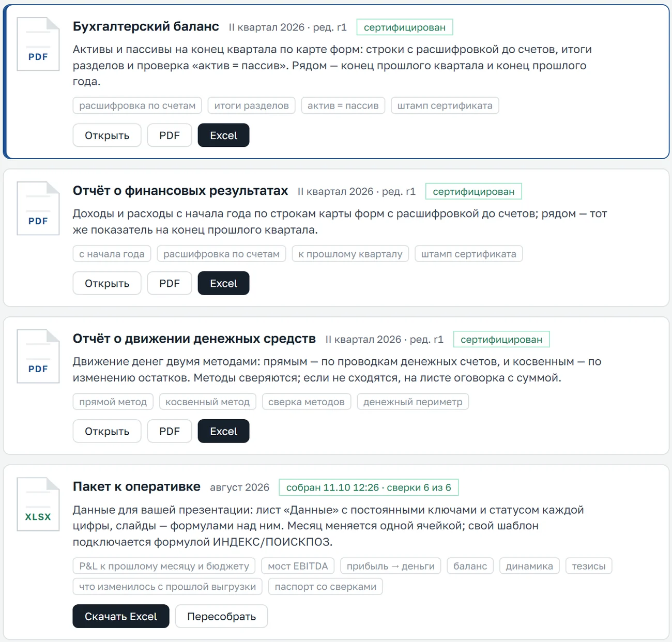Click the Пакет к оперативке title
This screenshot has width=672, height=642.
[136, 486]
